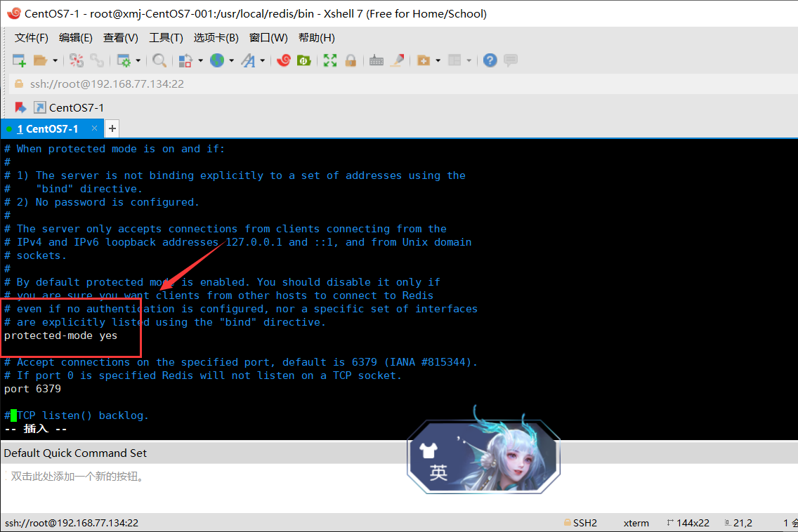Expand the Color Scheme dropdown arrow

pyautogui.click(x=200, y=60)
